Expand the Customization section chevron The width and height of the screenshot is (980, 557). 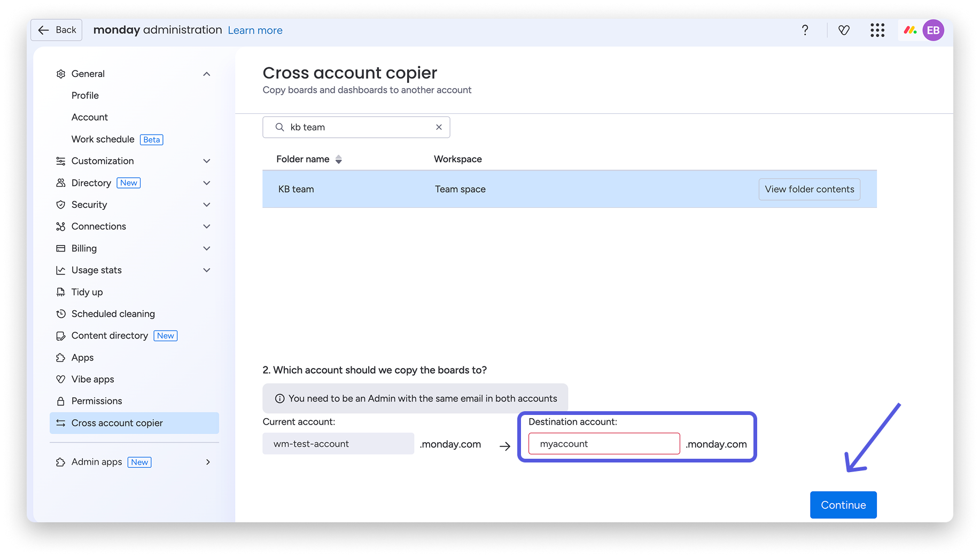tap(207, 161)
